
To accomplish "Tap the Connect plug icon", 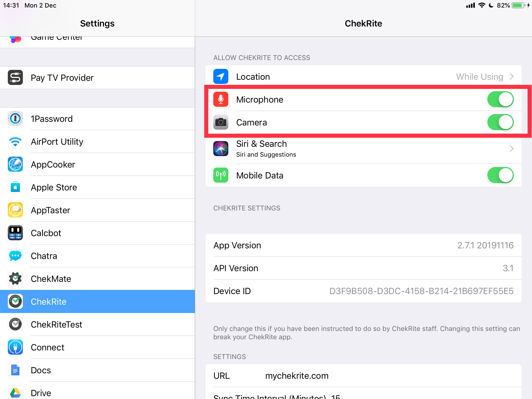I will [x=15, y=347].
